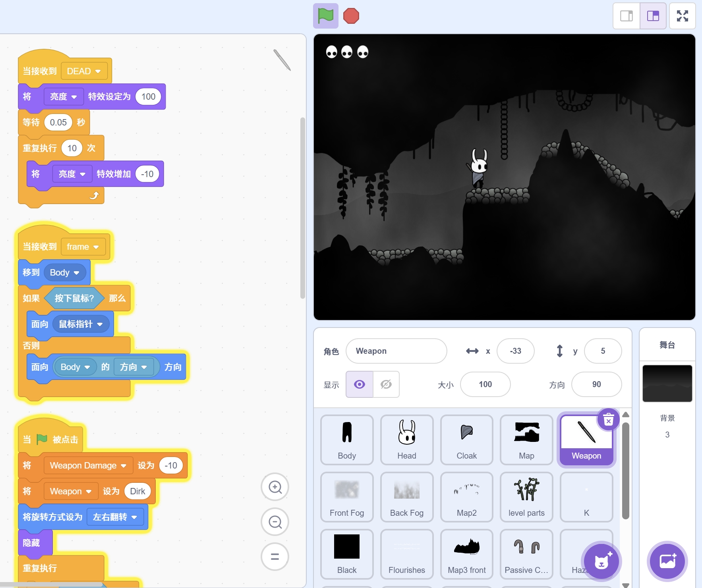Image resolution: width=702 pixels, height=588 pixels.
Task: Select the Map2 sprite
Action: click(467, 497)
